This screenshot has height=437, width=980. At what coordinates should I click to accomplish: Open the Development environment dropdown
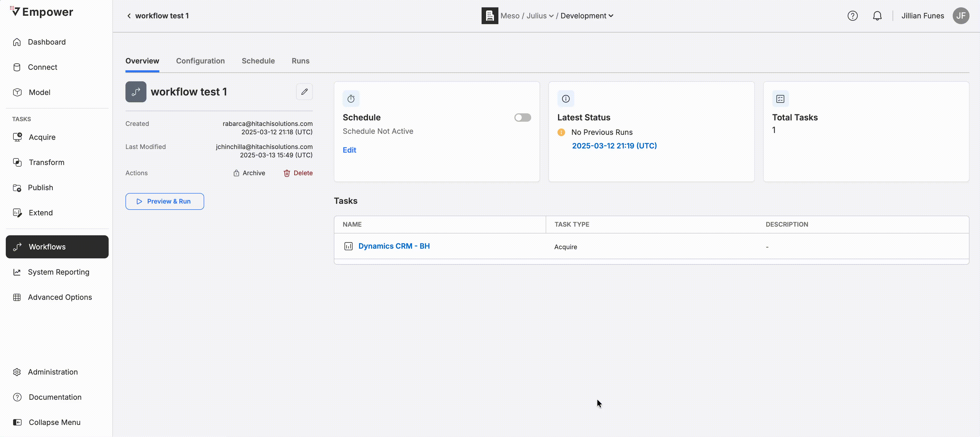coord(587,16)
